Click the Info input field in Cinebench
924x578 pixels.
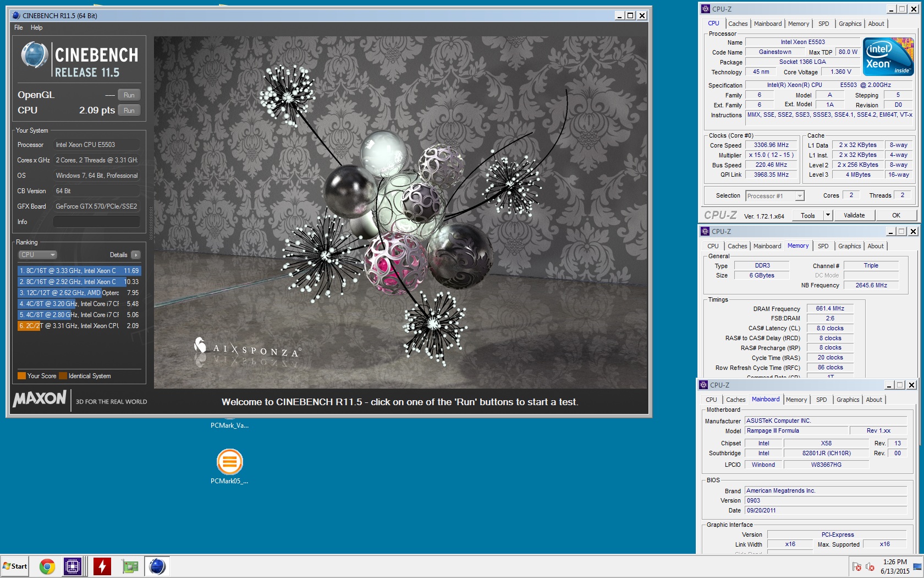tap(96, 222)
